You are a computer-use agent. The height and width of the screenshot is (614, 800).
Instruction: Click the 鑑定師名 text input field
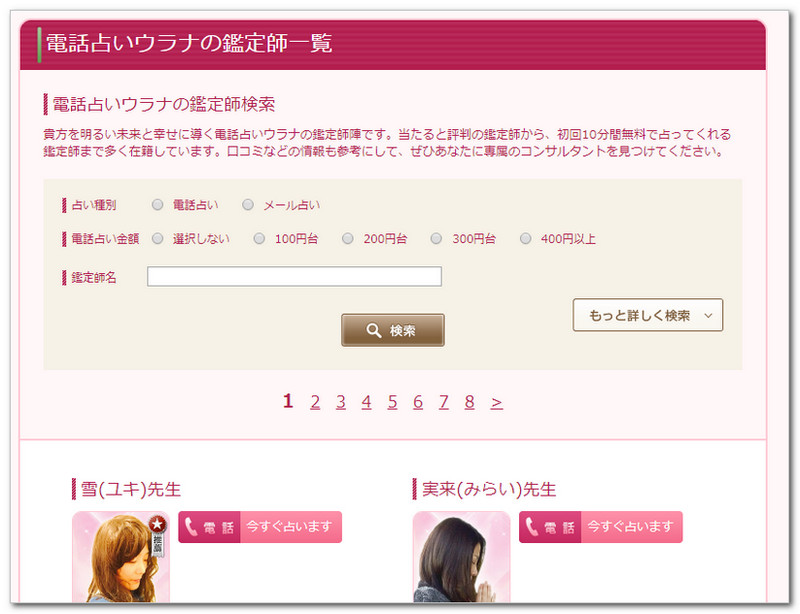(x=294, y=277)
